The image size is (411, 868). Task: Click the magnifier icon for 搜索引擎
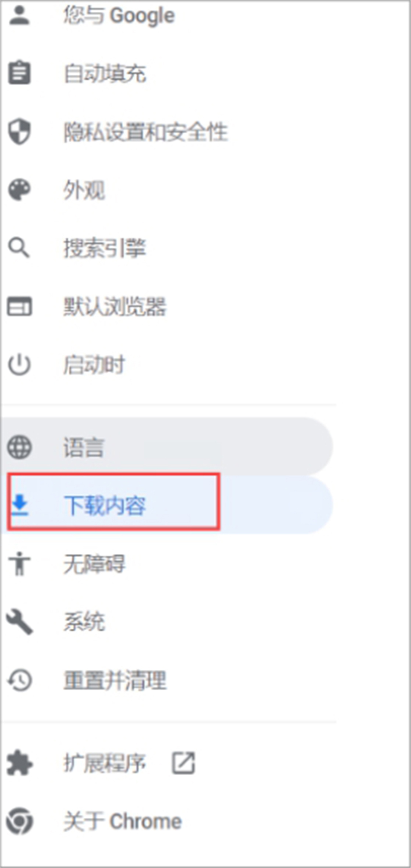(19, 248)
